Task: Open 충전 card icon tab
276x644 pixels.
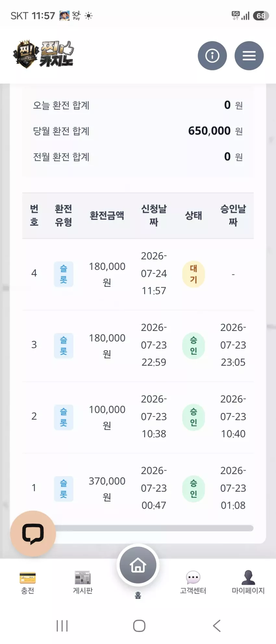Action: click(x=28, y=583)
